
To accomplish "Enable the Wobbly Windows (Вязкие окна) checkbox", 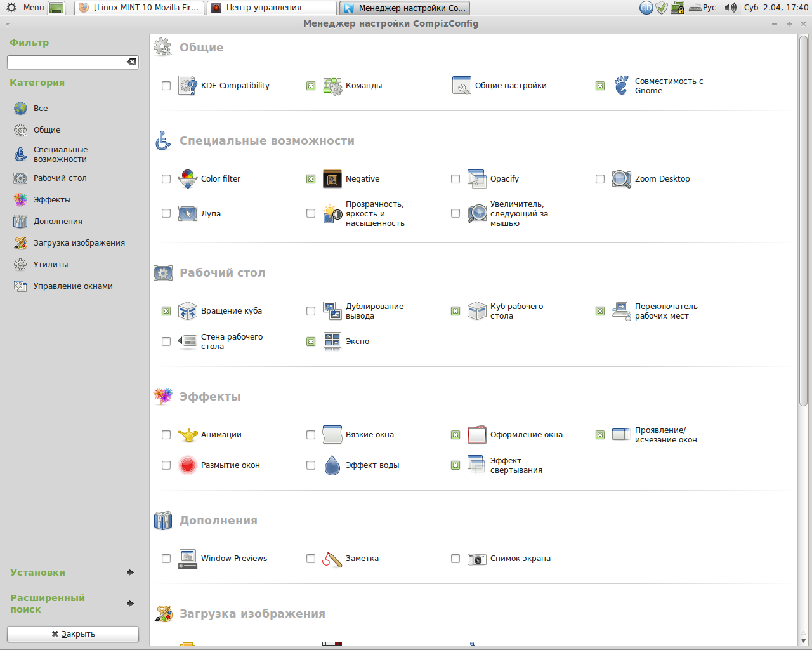I will [311, 435].
